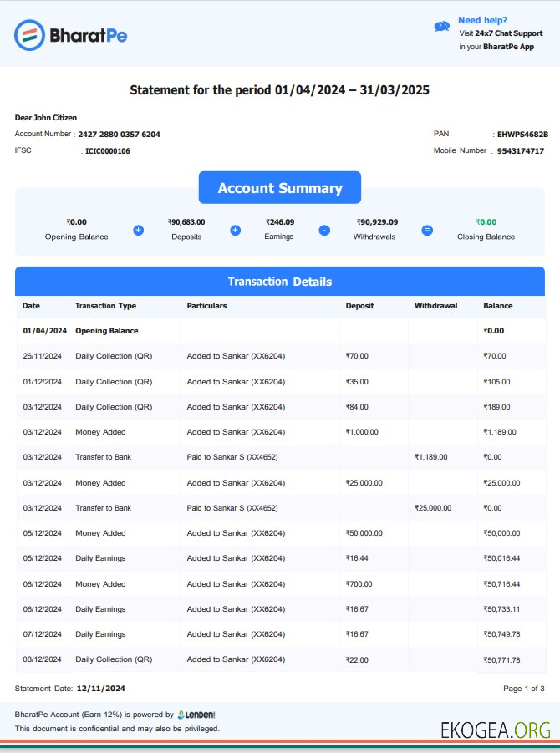The height and width of the screenshot is (753, 560).
Task: Click the green Closing Balance amount
Action: 486,222
